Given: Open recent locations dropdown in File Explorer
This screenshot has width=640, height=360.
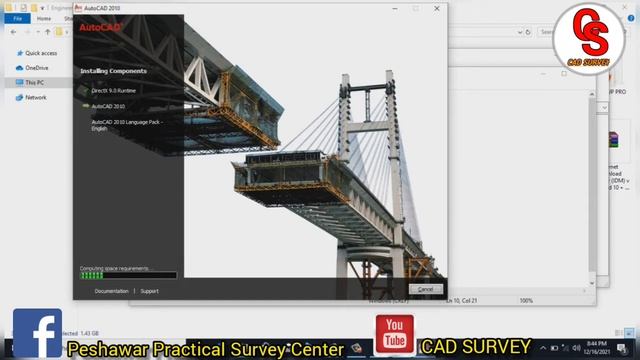Looking at the screenshot, I should (x=38, y=32).
